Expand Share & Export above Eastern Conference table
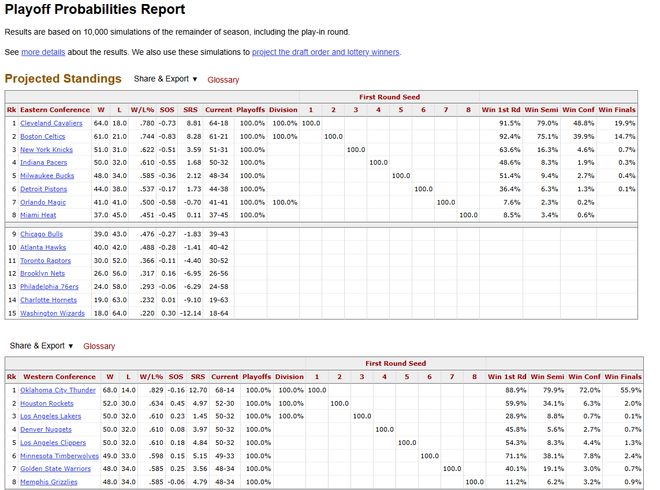 pos(165,79)
